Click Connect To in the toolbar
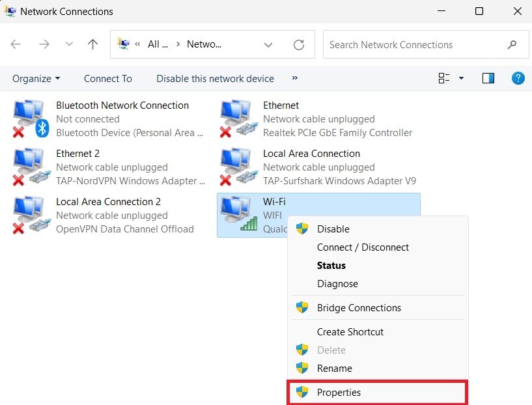Image resolution: width=532 pixels, height=405 pixels. 107,78
